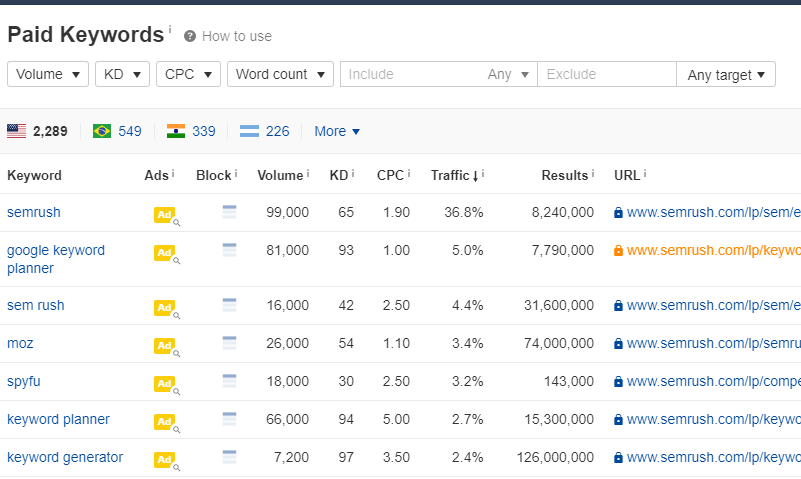
Task: Open the URL link in the moz row
Action: (714, 343)
